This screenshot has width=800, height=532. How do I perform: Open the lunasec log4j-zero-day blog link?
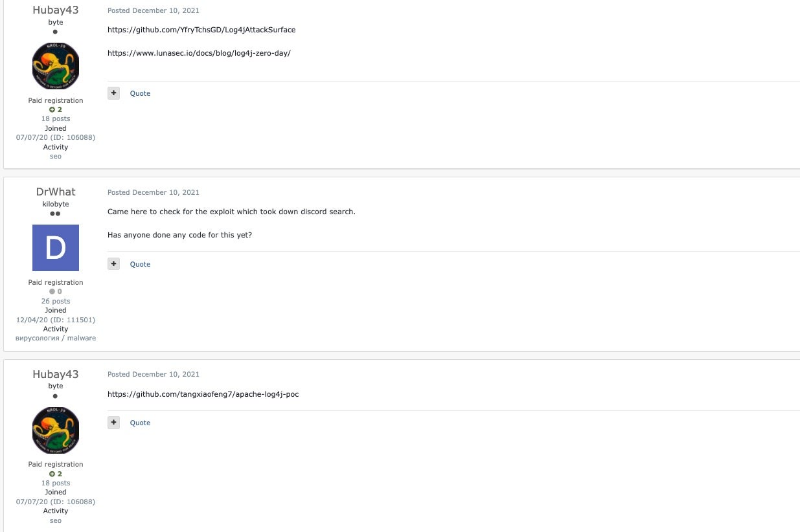[x=199, y=53]
